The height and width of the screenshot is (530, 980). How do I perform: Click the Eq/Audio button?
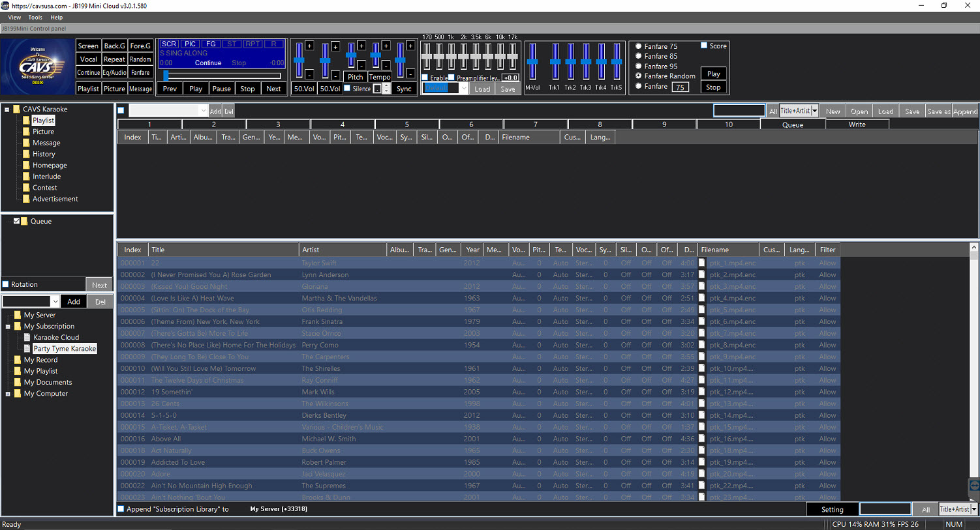tap(115, 72)
